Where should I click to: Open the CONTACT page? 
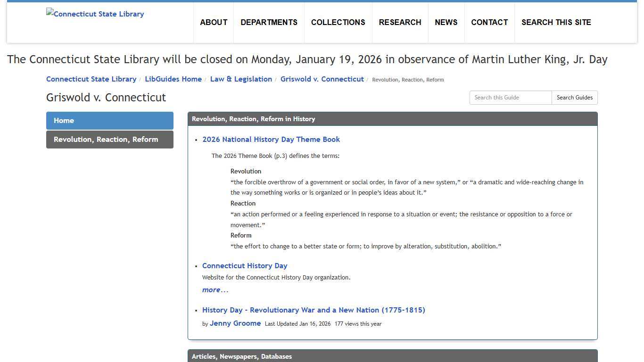(x=489, y=22)
